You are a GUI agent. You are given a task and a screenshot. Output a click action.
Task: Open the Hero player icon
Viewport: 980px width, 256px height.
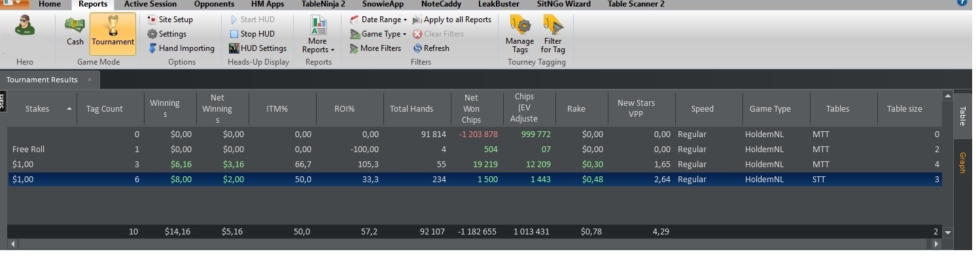point(25,29)
